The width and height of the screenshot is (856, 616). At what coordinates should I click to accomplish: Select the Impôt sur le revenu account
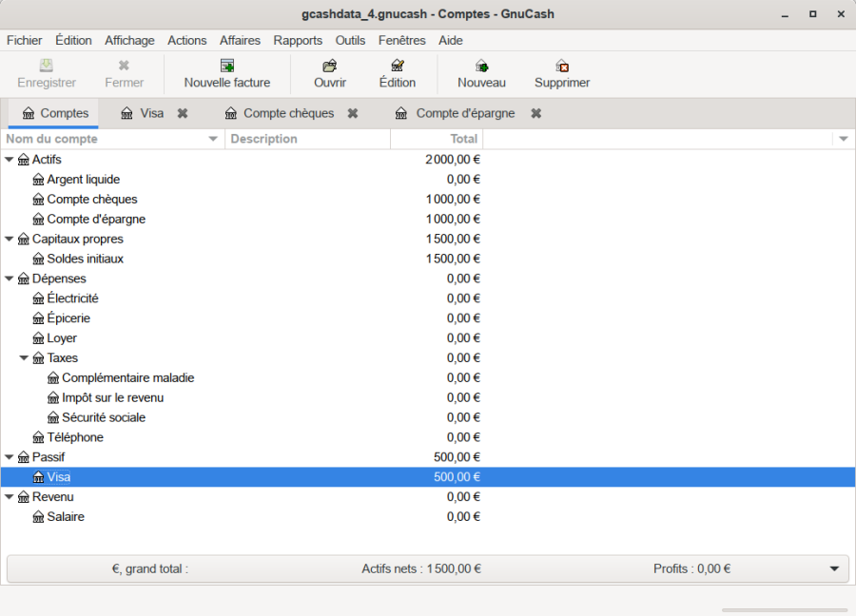112,397
